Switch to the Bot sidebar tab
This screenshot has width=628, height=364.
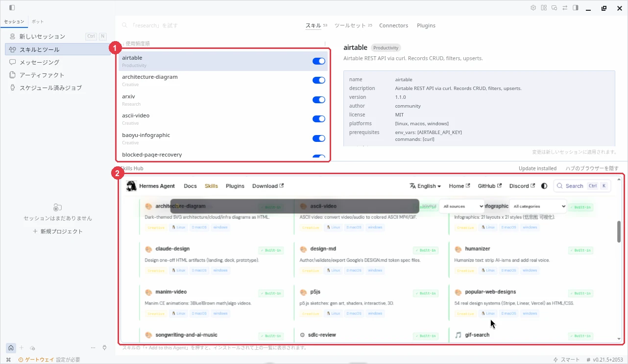pyautogui.click(x=37, y=22)
